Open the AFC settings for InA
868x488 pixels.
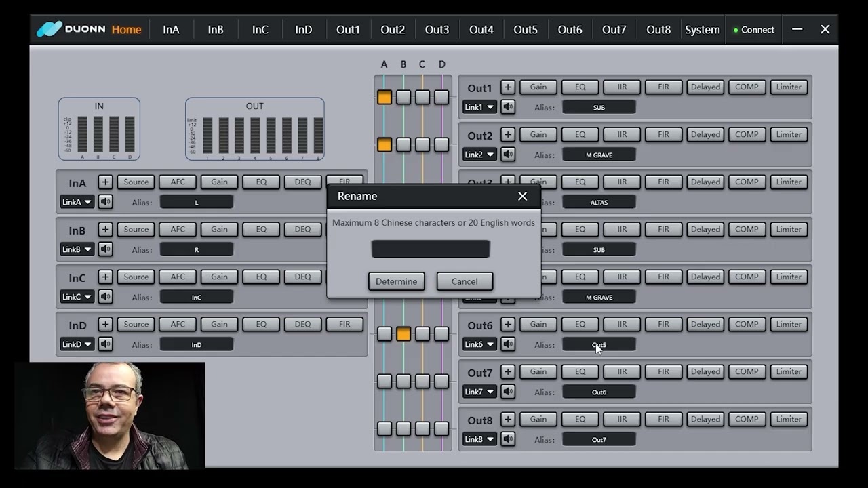[x=178, y=182]
